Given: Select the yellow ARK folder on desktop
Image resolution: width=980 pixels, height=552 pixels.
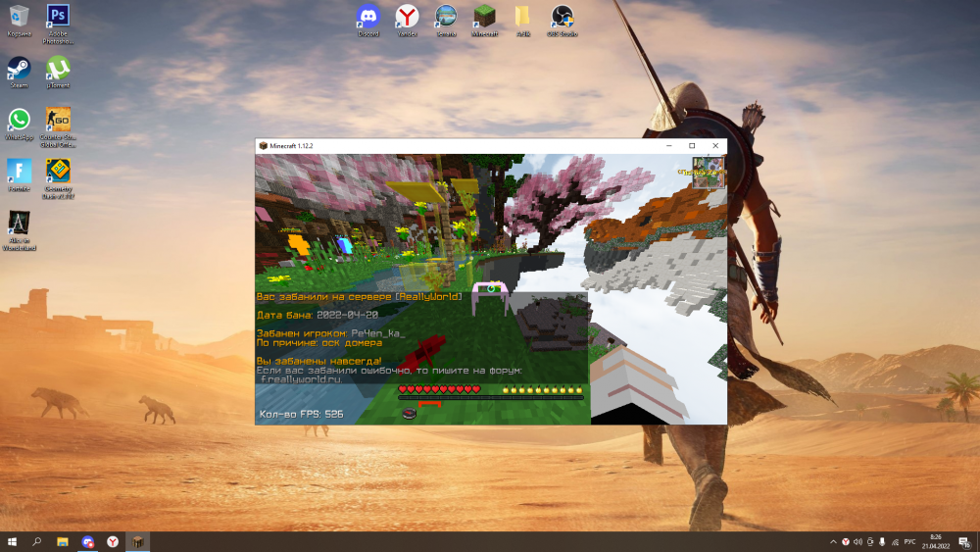Looking at the screenshot, I should (x=523, y=21).
